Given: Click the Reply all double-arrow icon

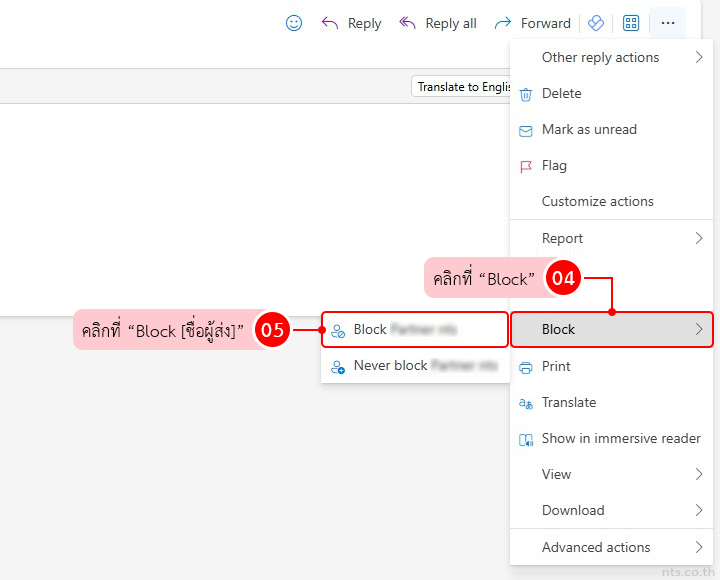Looking at the screenshot, I should (x=407, y=23).
